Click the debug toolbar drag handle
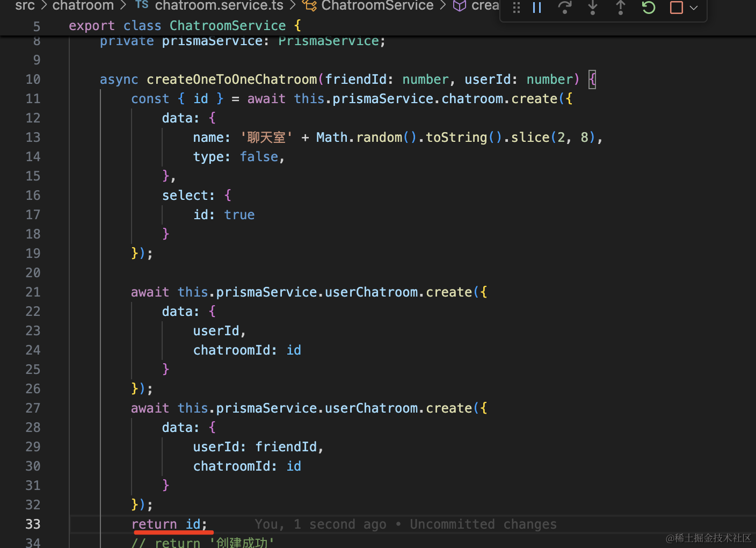The image size is (756, 548). point(517,8)
